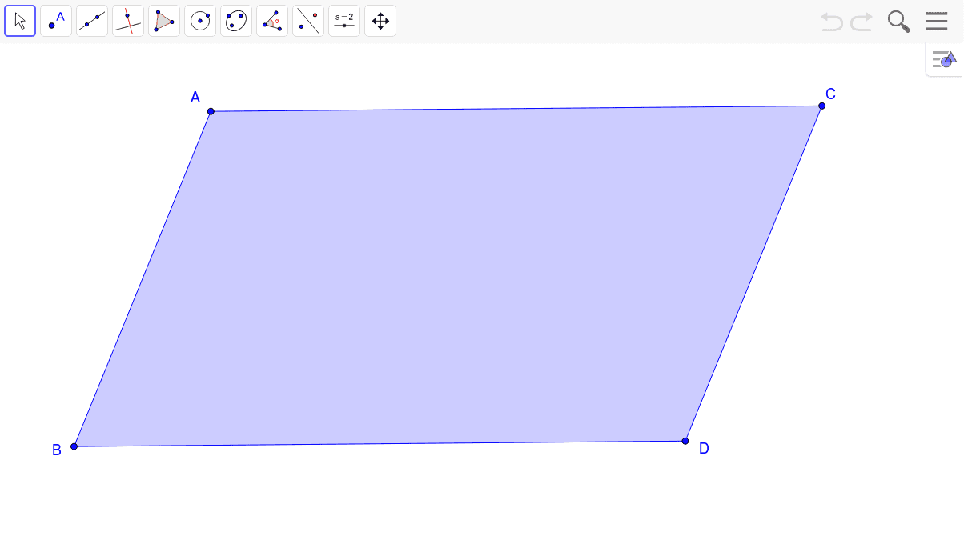The height and width of the screenshot is (560, 964).
Task: Select the Perpendicular Line tool
Action: click(128, 21)
